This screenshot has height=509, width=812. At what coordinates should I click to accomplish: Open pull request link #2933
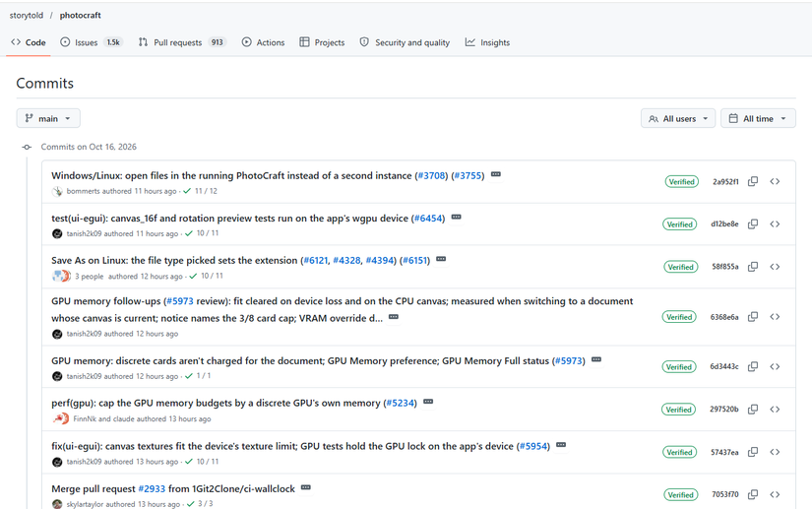152,488
